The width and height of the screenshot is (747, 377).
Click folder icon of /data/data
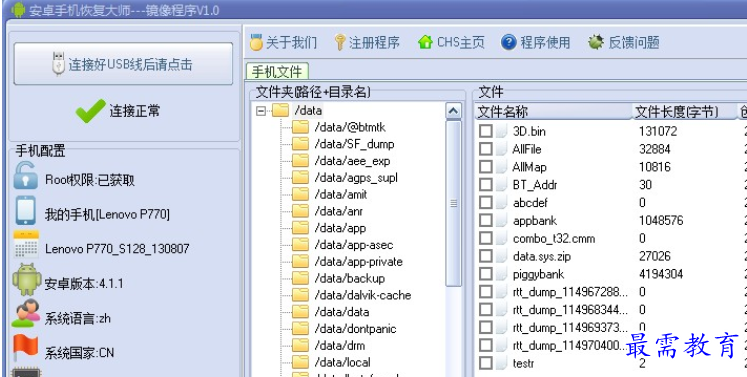coord(300,312)
